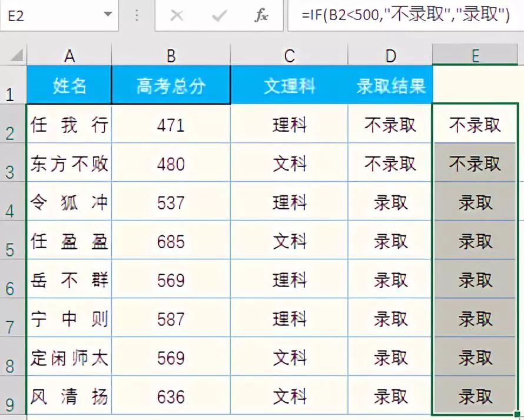This screenshot has width=524, height=420.
Task: Select column E header
Action: point(475,56)
